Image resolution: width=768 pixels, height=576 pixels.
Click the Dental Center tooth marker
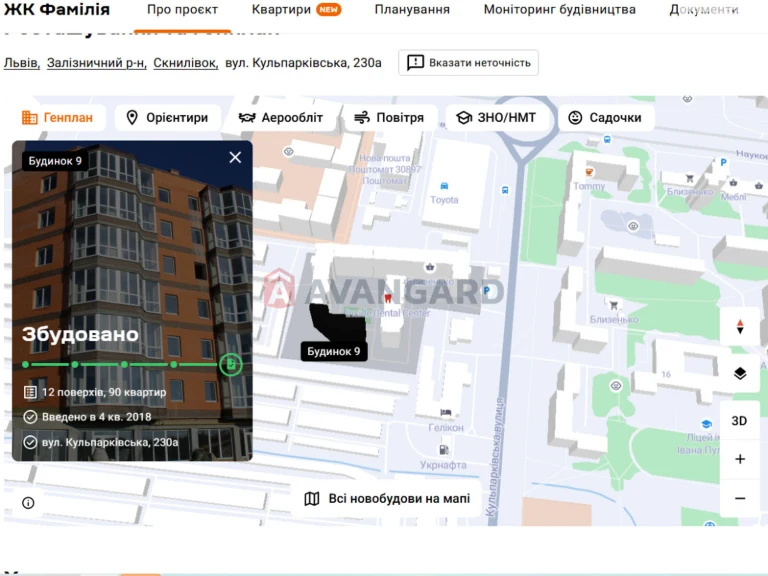click(x=388, y=298)
